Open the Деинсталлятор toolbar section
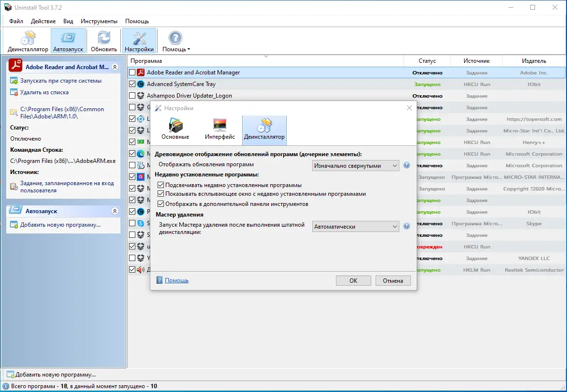Screen dimensions: 567x392 (x=28, y=41)
